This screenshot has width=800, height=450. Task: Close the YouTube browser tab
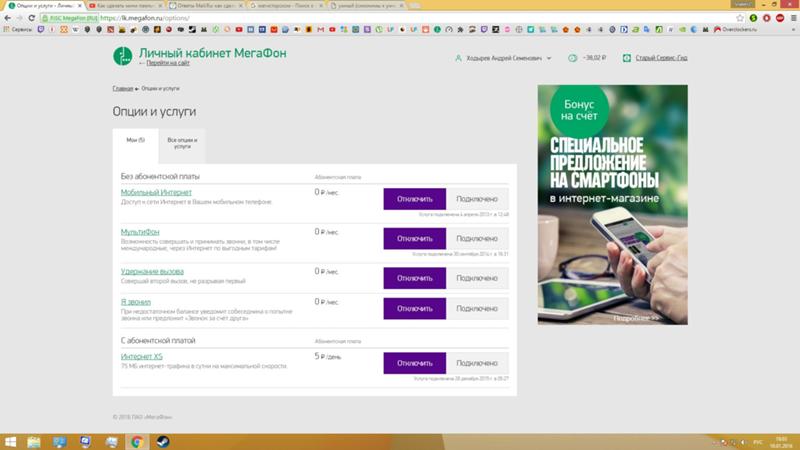click(x=160, y=6)
